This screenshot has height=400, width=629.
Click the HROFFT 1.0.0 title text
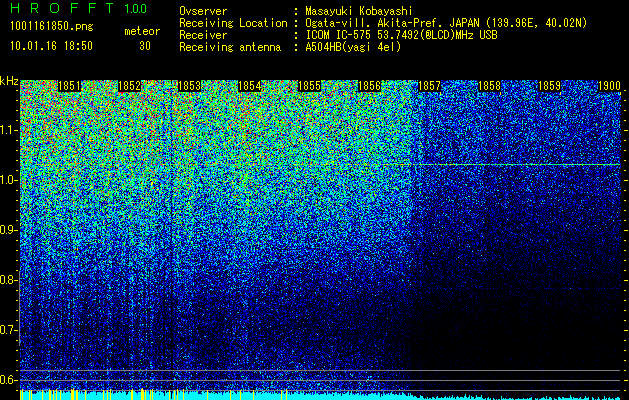click(78, 8)
